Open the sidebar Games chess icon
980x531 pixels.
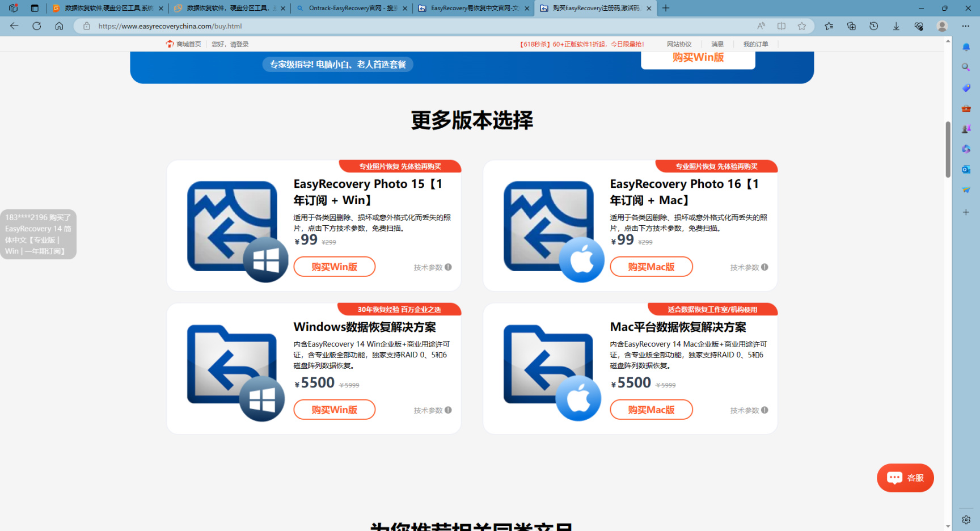[966, 129]
